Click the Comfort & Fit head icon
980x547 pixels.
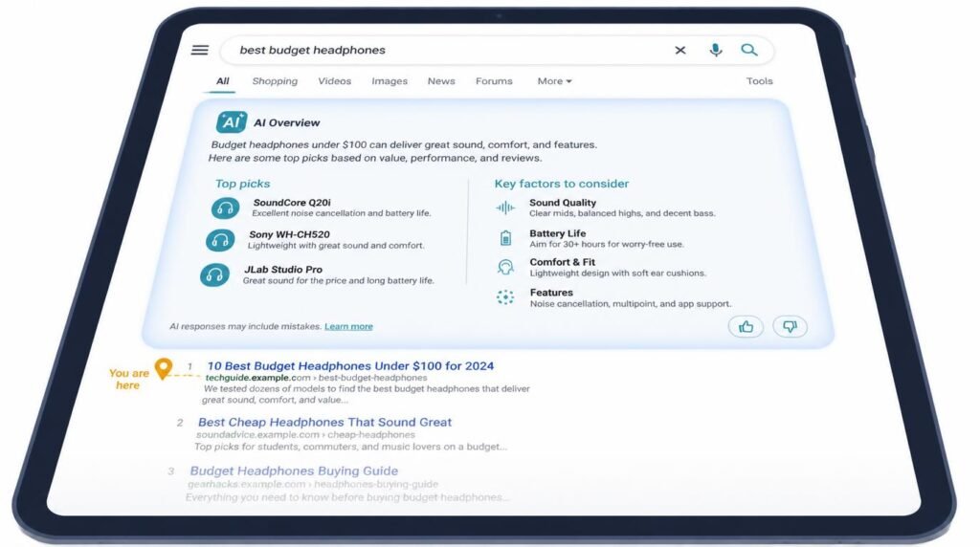pyautogui.click(x=505, y=267)
